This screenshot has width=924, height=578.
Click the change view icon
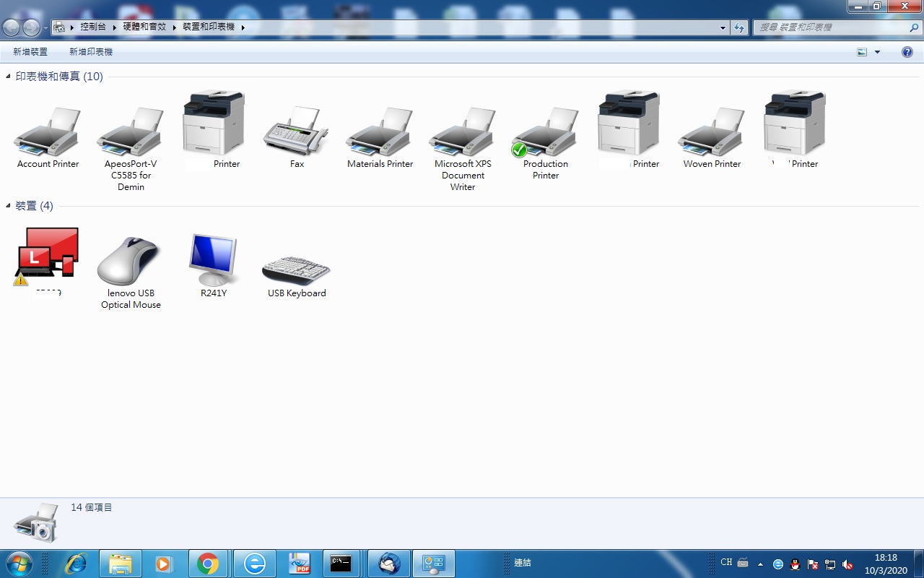click(x=862, y=52)
